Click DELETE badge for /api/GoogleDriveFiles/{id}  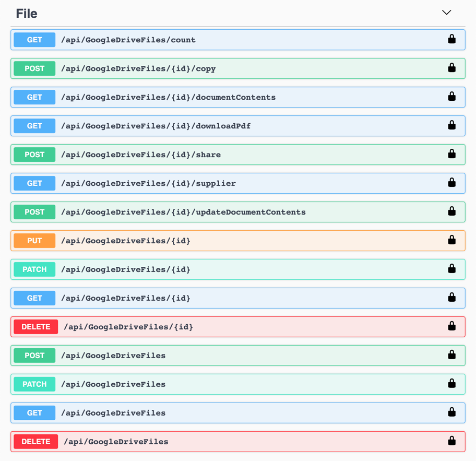tap(36, 327)
